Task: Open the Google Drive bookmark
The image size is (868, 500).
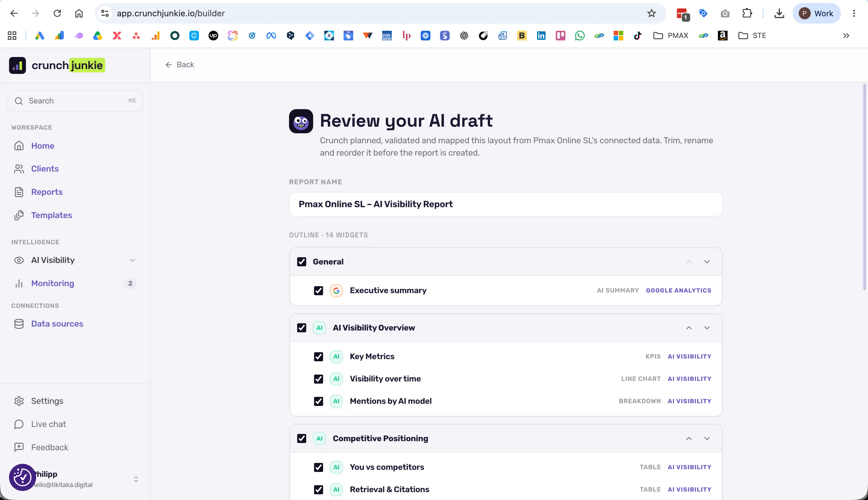Action: point(97,35)
